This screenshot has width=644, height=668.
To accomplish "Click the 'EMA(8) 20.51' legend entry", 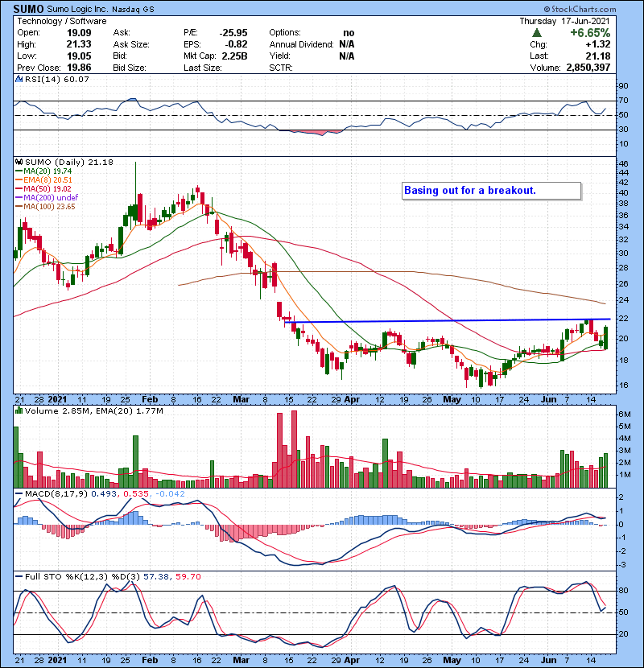I will click(x=47, y=179).
